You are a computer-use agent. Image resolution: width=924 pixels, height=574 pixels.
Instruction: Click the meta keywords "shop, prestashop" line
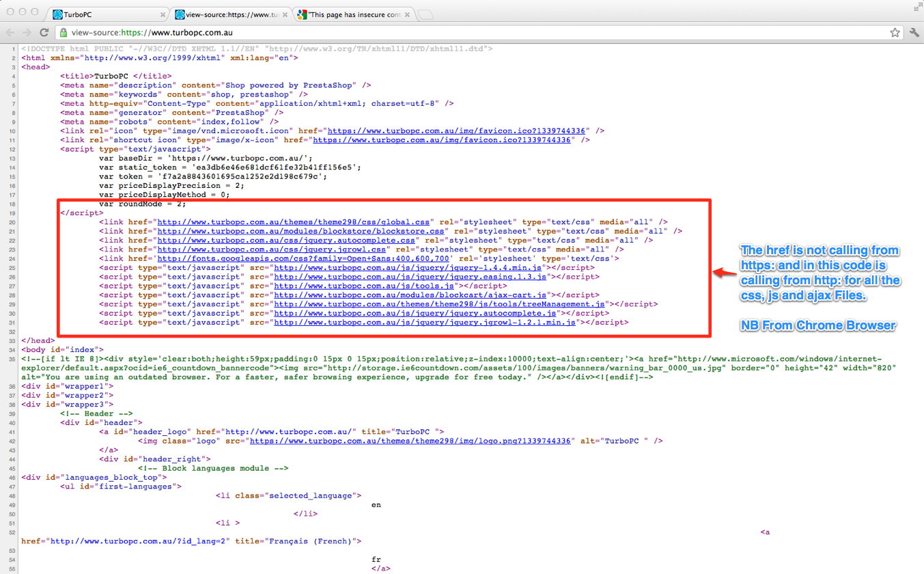point(184,94)
